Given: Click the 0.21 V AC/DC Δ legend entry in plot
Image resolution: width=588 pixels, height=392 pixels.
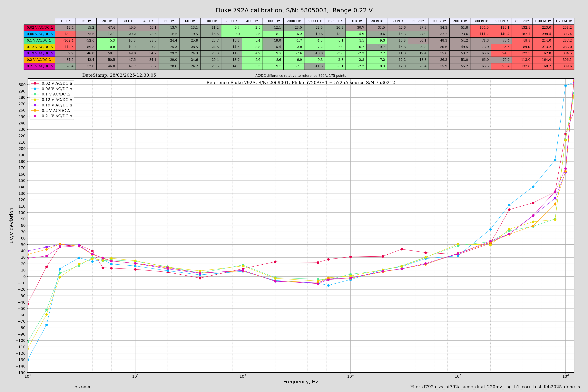Looking at the screenshot, I should pyautogui.click(x=52, y=116).
